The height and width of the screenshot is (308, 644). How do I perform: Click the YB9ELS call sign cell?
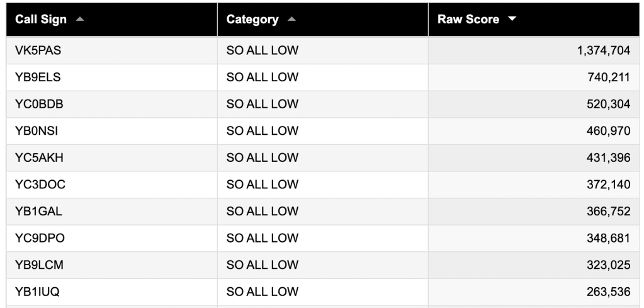click(x=38, y=78)
